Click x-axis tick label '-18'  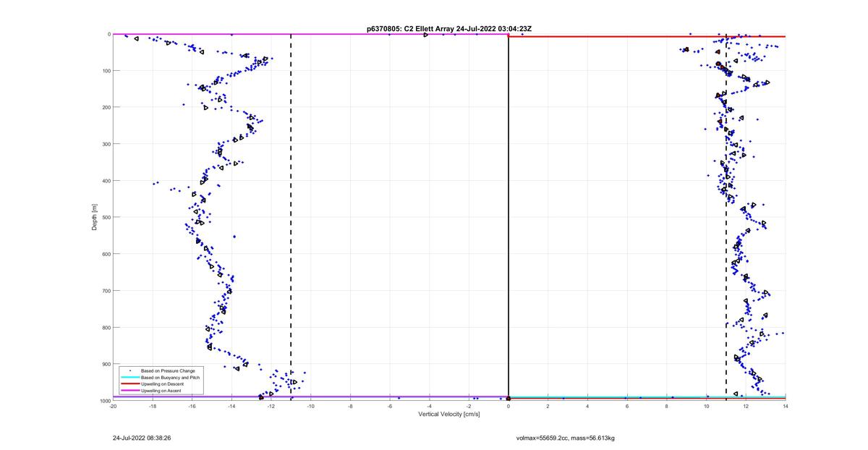click(153, 405)
